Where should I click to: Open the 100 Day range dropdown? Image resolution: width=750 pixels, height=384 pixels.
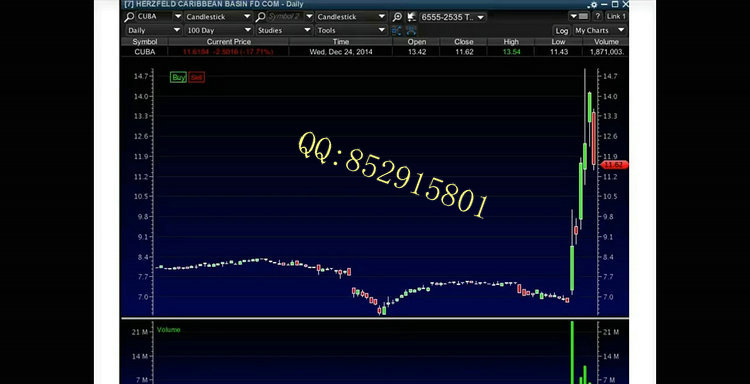tap(218, 30)
